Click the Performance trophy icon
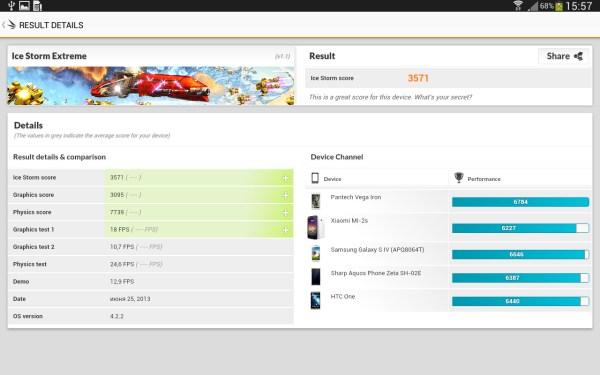The image size is (600, 375). pos(458,178)
